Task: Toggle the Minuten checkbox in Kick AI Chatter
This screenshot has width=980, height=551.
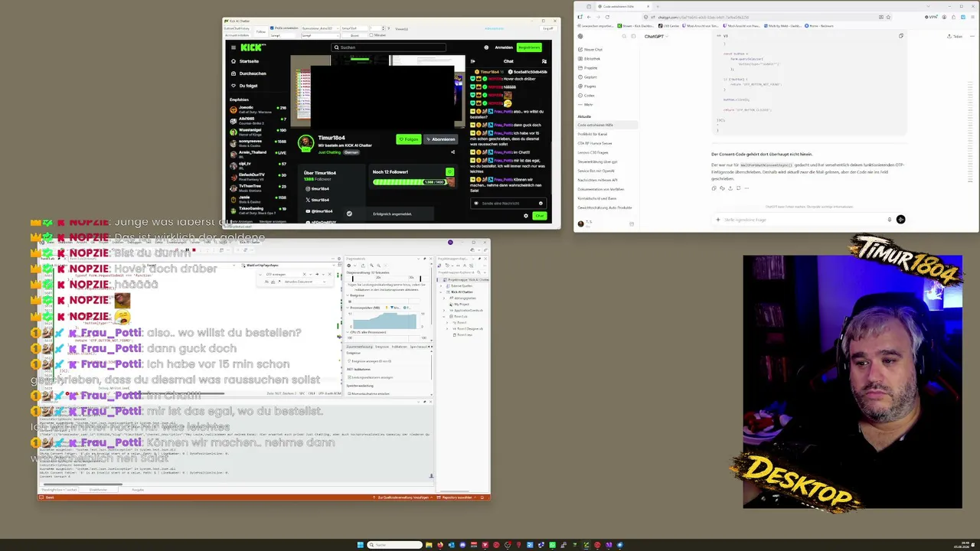Action: pos(371,35)
